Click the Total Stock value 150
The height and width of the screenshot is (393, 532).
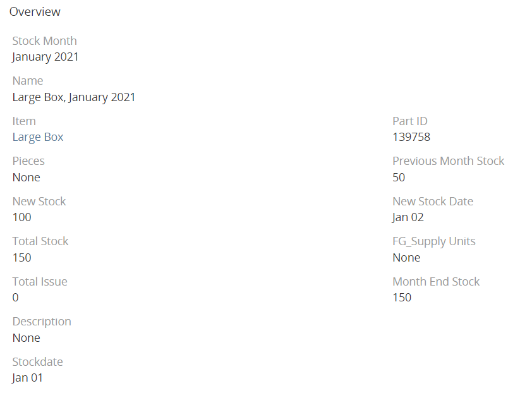[x=22, y=258]
